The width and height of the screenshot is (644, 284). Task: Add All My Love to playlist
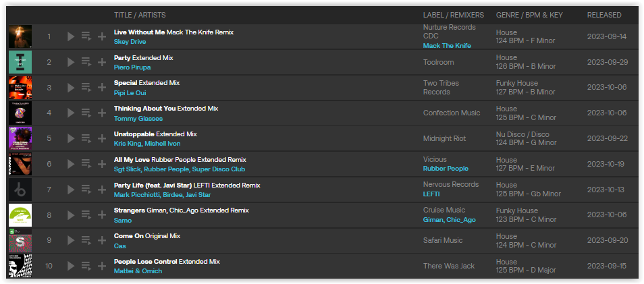pos(101,164)
